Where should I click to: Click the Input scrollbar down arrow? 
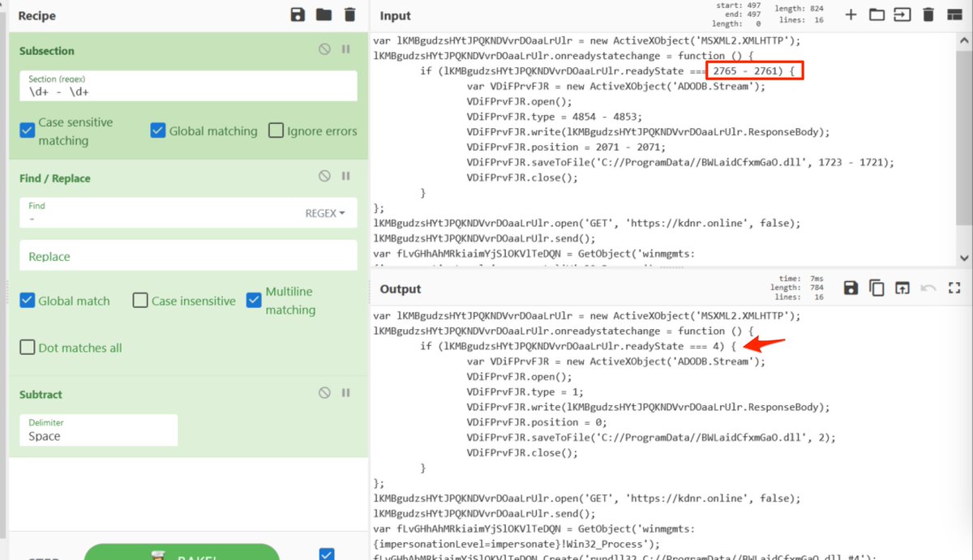coord(964,258)
